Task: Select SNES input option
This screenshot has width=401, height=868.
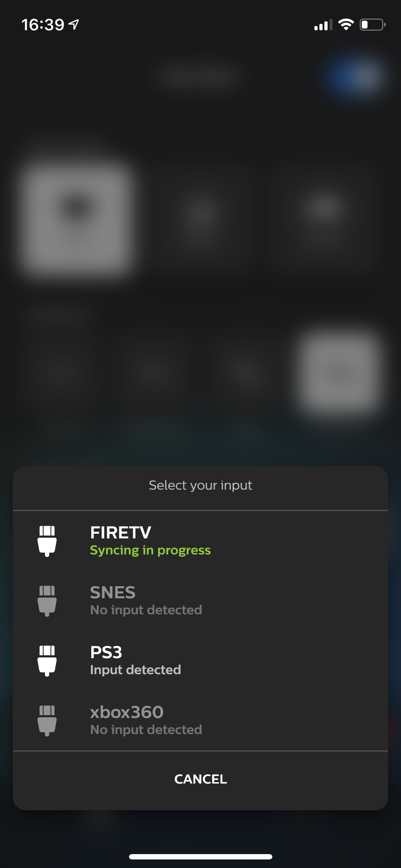Action: click(x=200, y=601)
